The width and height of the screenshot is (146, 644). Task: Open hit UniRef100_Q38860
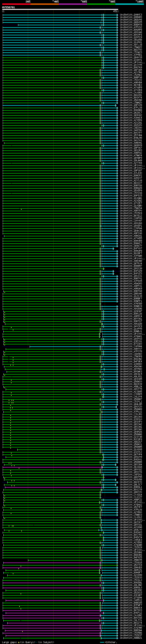click(x=131, y=364)
